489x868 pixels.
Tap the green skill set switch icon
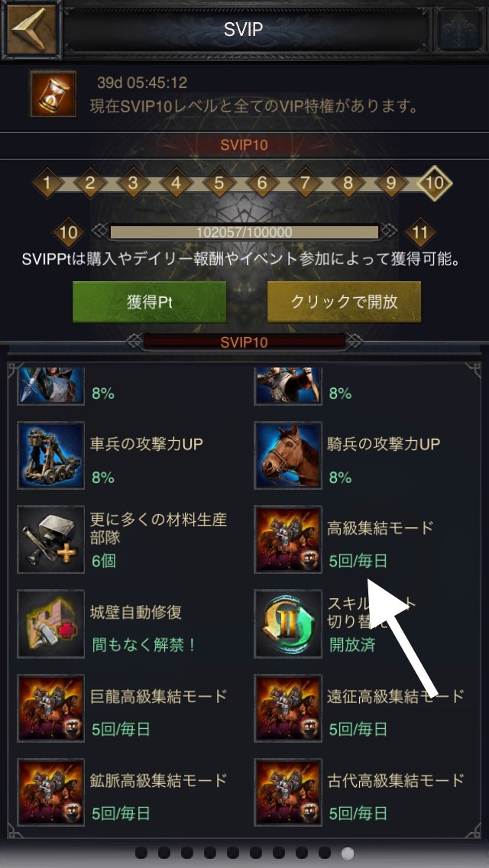click(288, 623)
